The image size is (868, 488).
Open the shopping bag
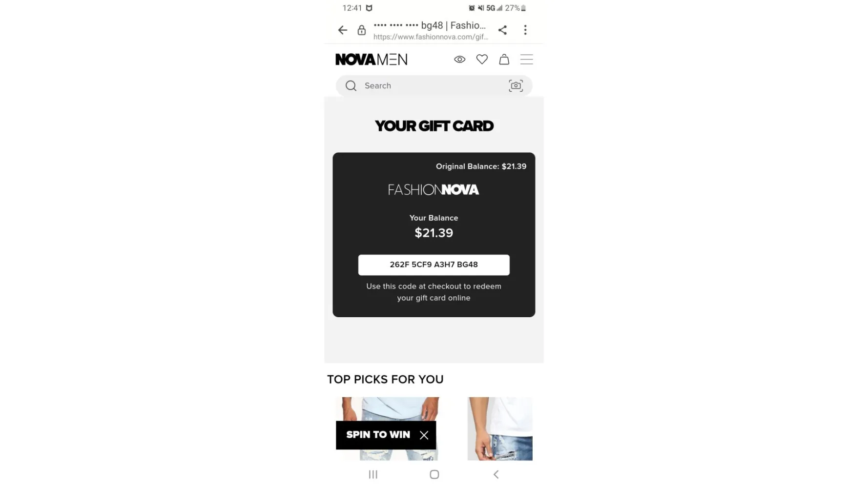[x=504, y=60]
